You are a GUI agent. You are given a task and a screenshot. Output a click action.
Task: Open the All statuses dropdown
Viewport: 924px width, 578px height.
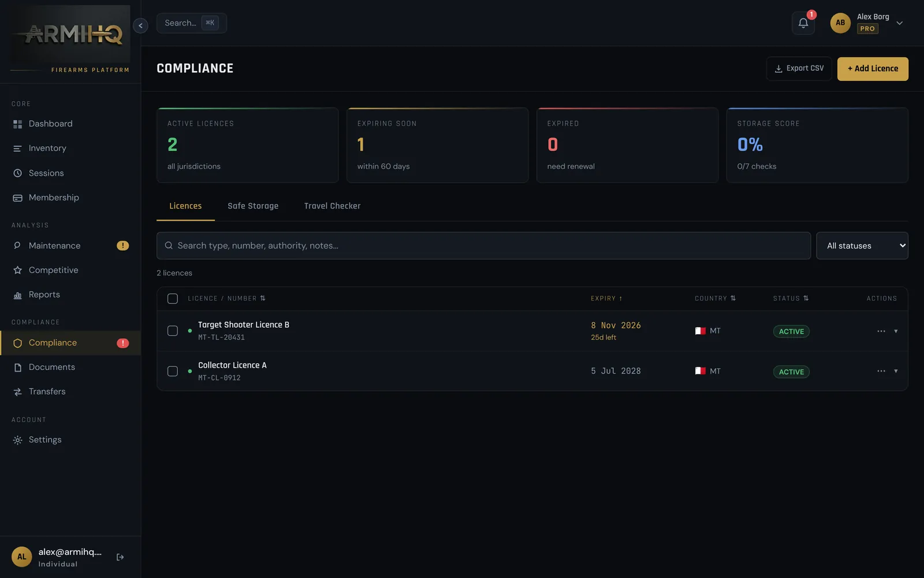coord(862,246)
